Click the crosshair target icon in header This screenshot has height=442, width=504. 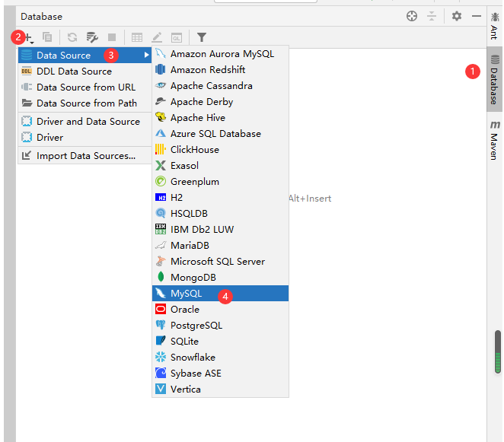click(412, 16)
